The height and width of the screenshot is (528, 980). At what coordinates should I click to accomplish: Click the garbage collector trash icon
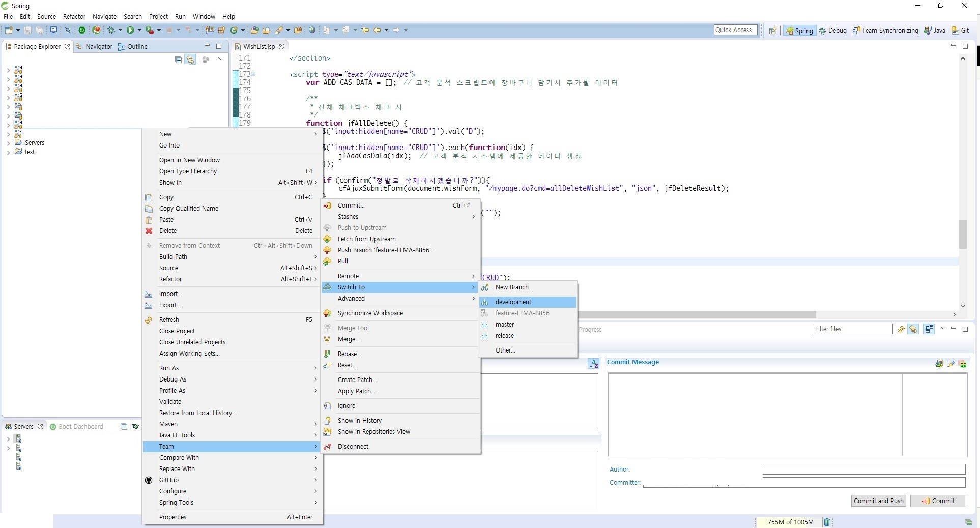coord(827,522)
